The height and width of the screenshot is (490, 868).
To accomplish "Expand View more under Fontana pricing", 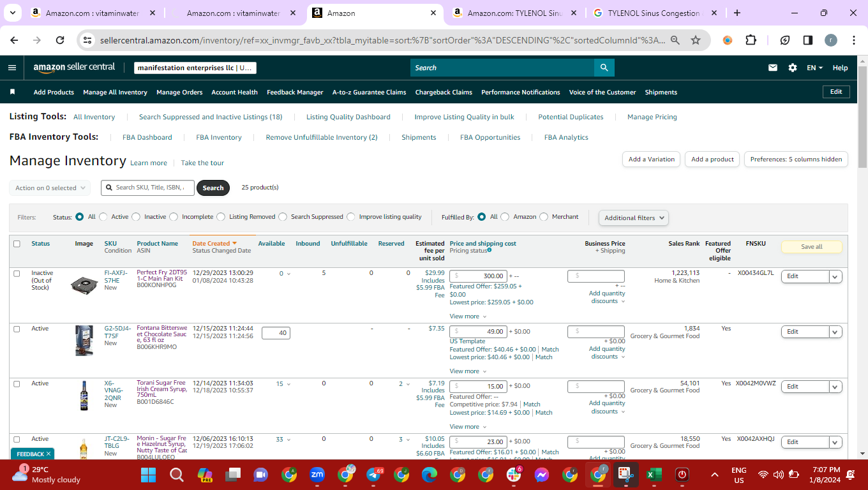I will (468, 371).
